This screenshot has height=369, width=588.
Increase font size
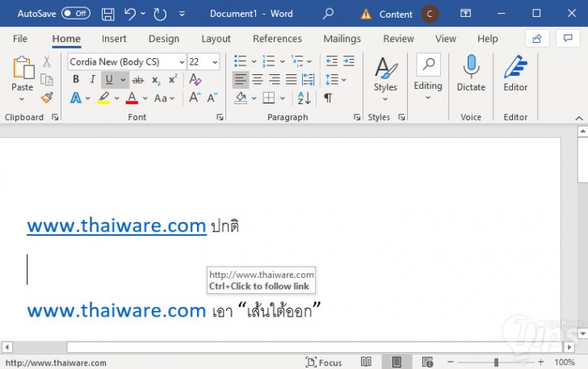click(195, 98)
